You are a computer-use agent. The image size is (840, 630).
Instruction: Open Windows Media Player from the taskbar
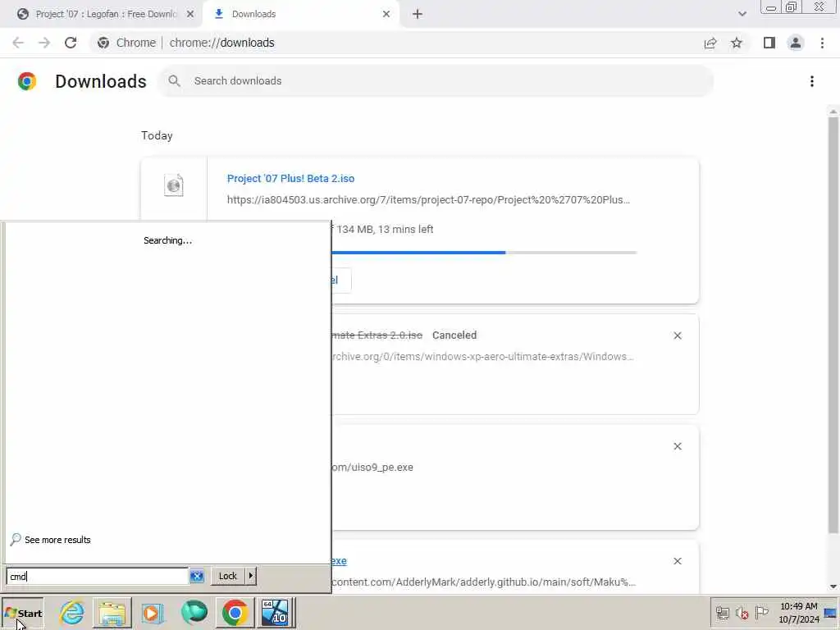click(x=153, y=612)
